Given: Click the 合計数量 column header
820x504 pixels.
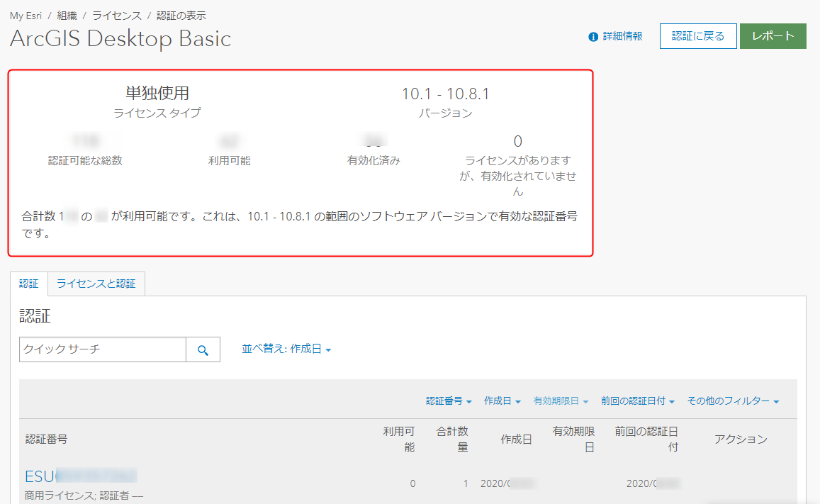Looking at the screenshot, I should click(452, 439).
